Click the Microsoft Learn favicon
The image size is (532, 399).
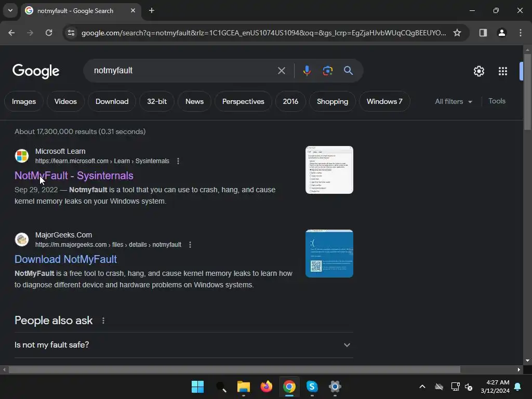point(22,156)
